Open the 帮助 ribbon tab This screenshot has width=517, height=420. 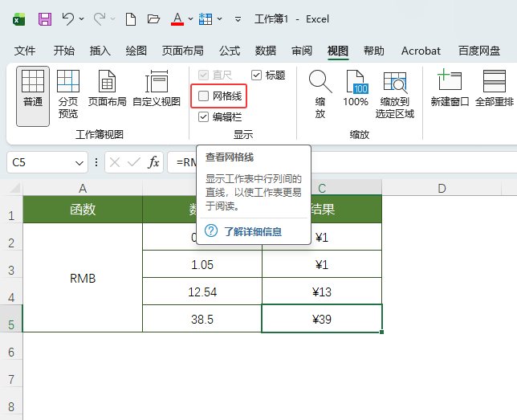374,51
